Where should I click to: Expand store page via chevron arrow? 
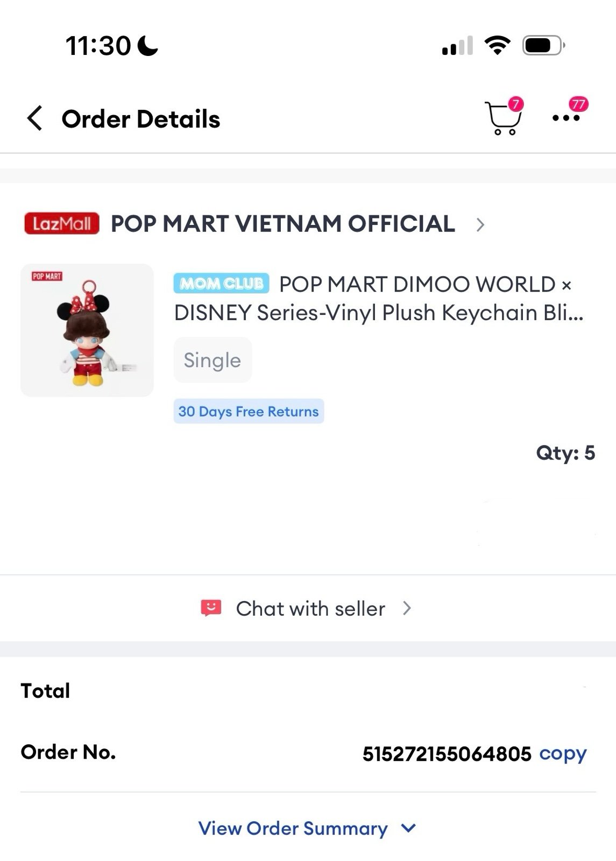480,224
